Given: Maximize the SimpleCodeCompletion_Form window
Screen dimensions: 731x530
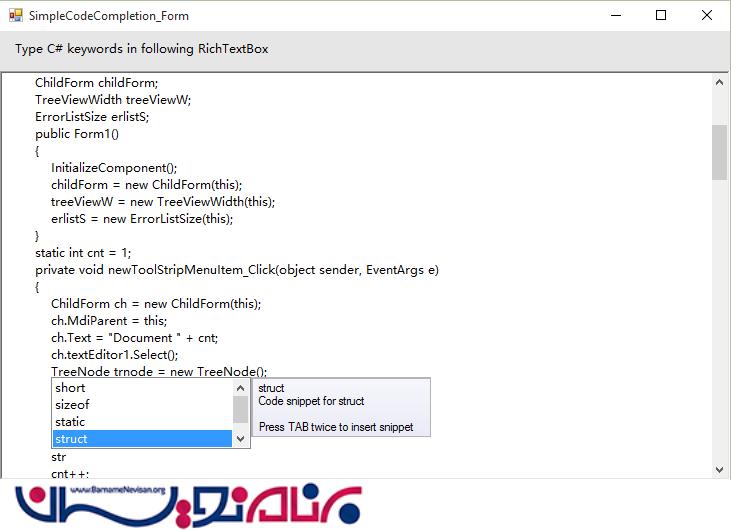Looking at the screenshot, I should click(661, 16).
